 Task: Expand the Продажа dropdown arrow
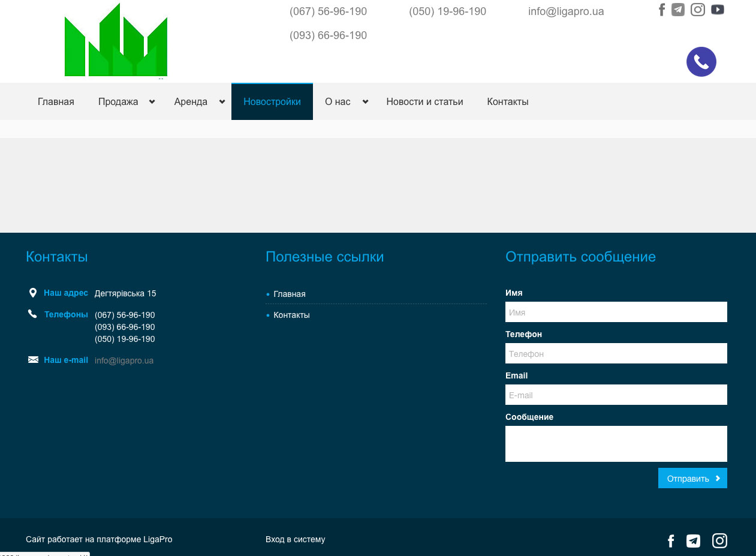pyautogui.click(x=152, y=102)
